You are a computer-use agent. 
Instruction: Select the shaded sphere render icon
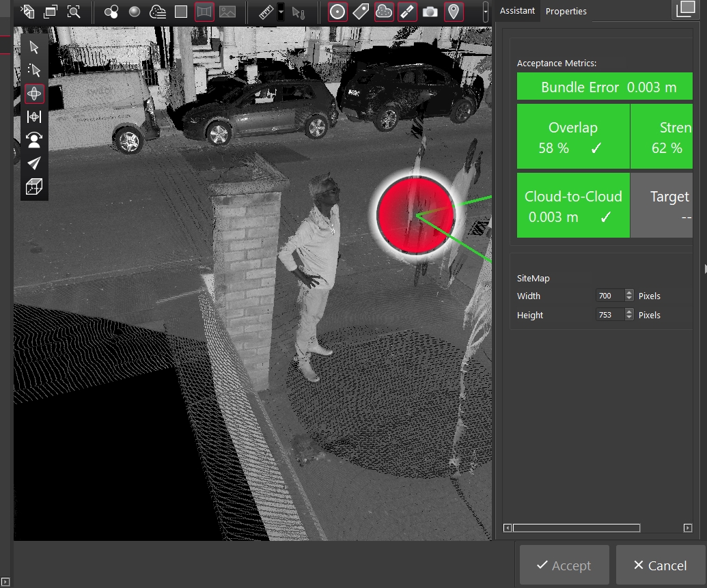click(x=135, y=12)
